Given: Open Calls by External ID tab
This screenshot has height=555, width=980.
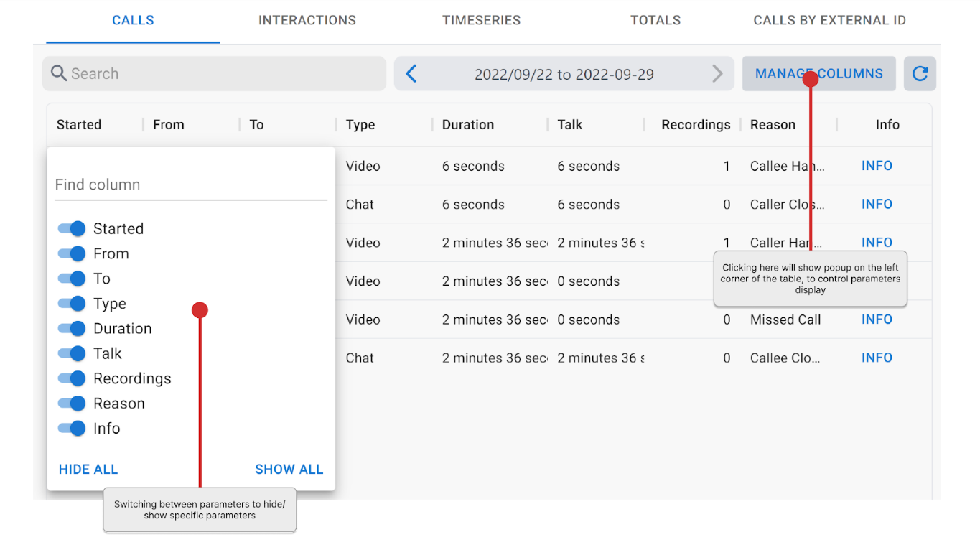Looking at the screenshot, I should pos(829,20).
